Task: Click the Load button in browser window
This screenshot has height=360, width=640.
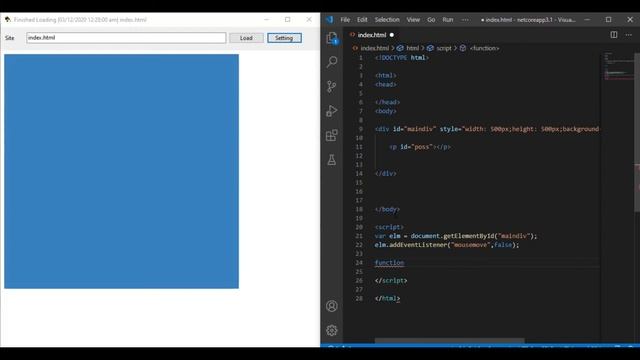Action: tap(246, 38)
